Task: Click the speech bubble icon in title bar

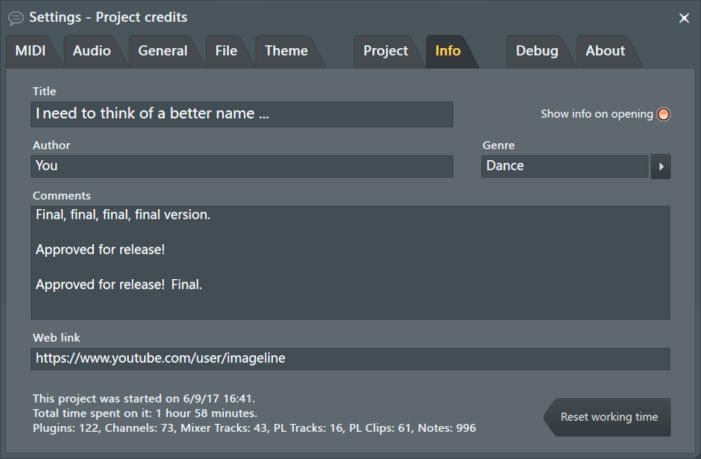Action: click(16, 17)
